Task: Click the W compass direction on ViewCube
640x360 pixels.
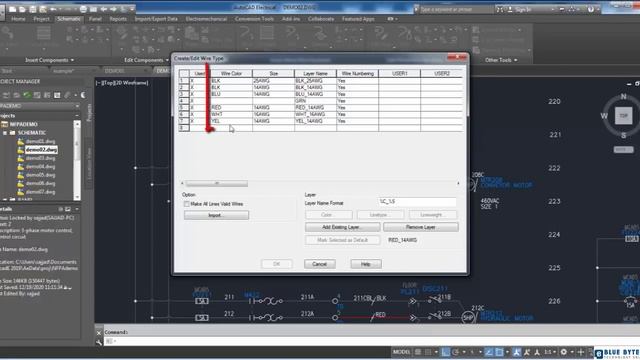Action: pos(604,116)
